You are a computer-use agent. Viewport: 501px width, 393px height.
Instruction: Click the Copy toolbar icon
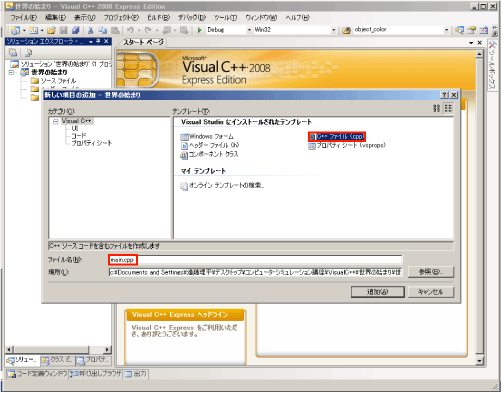click(103, 30)
